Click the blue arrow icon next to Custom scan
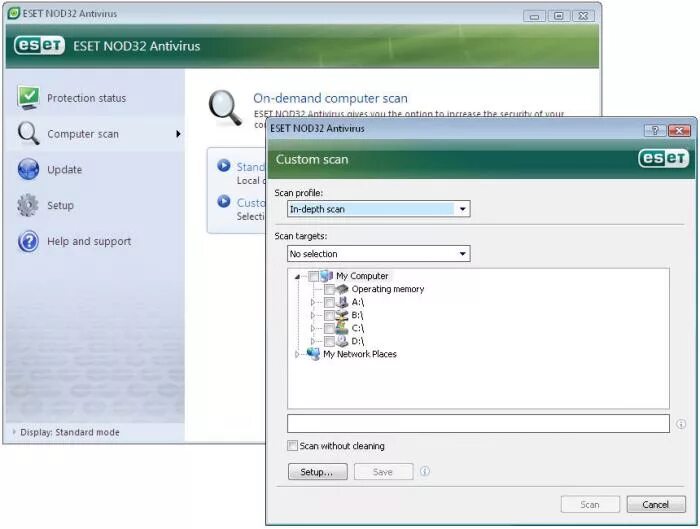Viewport: 700px width, 529px height. coord(224,201)
